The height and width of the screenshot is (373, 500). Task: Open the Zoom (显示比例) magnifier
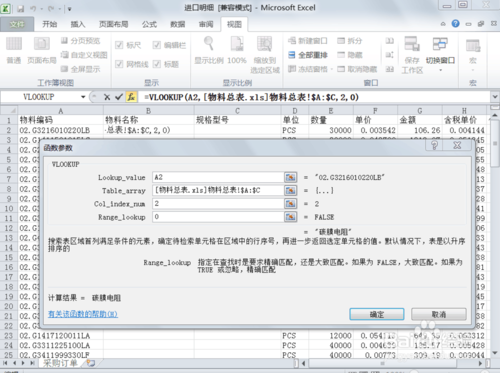click(209, 44)
